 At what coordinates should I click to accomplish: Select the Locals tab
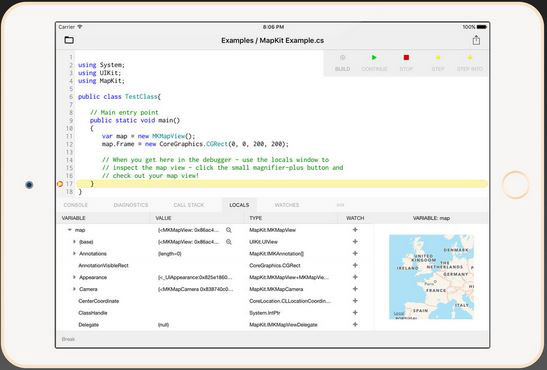(239, 205)
